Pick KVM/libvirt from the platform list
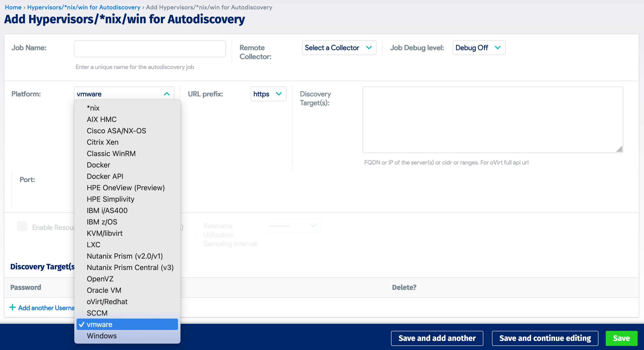Viewport: 644px width, 350px height. click(105, 233)
